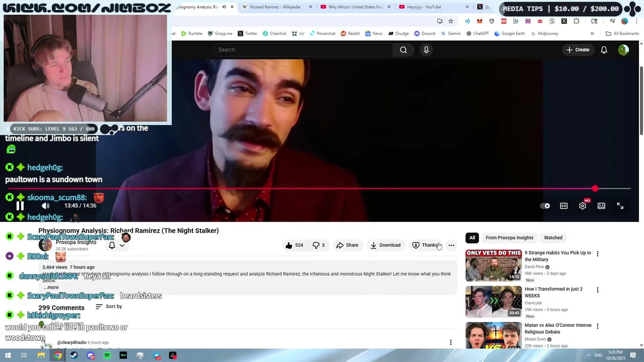Open Matan vs Alex O'Connor debate title
Viewport: 644px width, 362px height.
tap(558, 328)
